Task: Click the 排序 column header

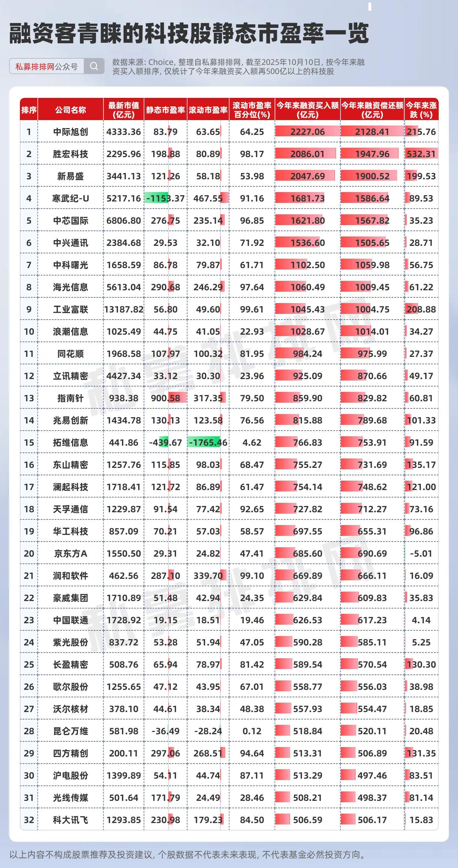Action: click(x=29, y=110)
